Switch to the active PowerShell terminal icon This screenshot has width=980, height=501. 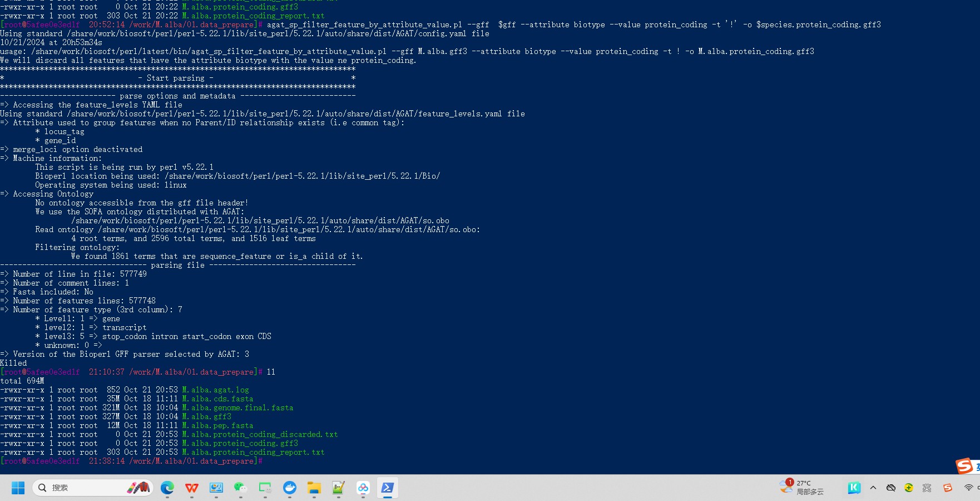(388, 488)
